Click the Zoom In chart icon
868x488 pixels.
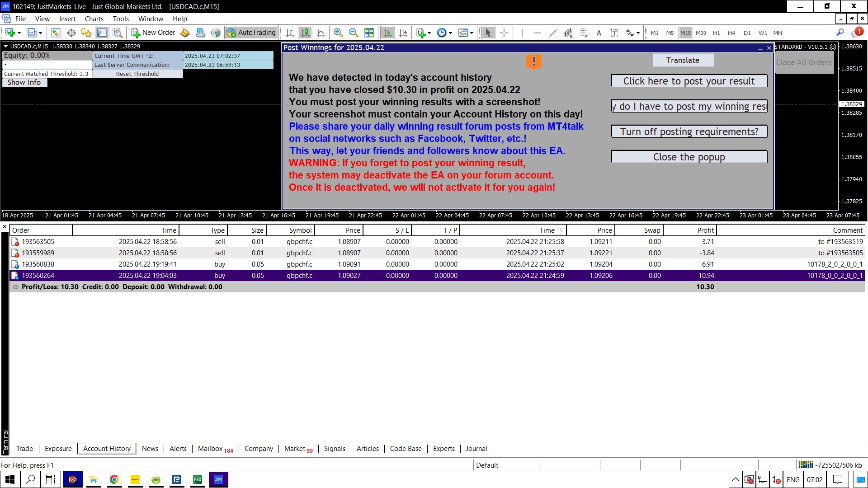click(x=338, y=33)
